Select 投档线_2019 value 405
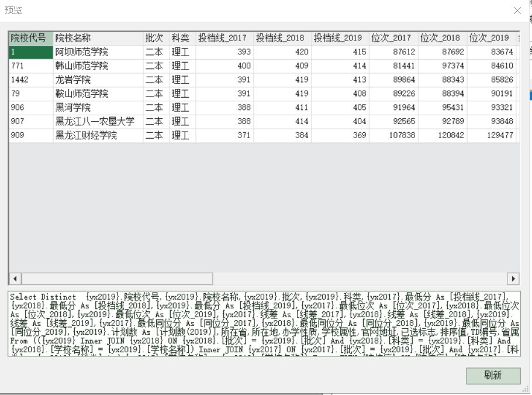This screenshot has width=532, height=395. 340,108
